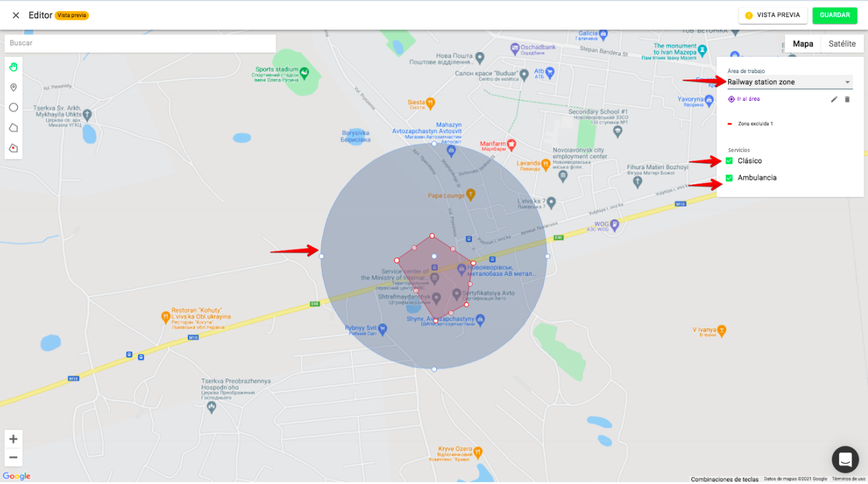Click the Borysivka place label

pyautogui.click(x=356, y=136)
